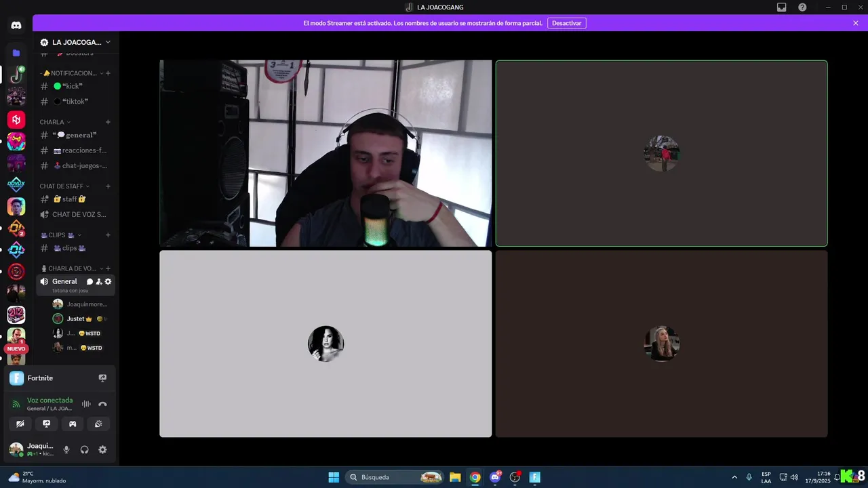Open chat of General voice channel
The image size is (868, 488).
click(90, 281)
